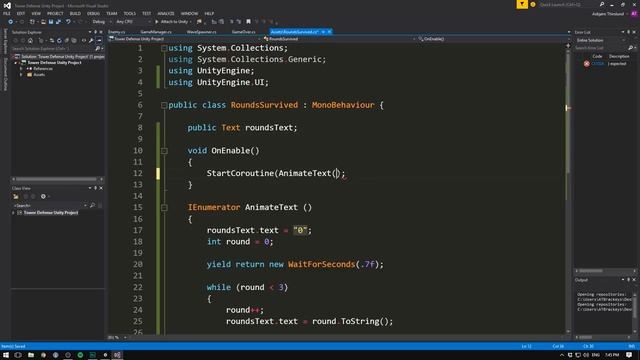Toggle Show All Files in Solution Explorer

74,40
